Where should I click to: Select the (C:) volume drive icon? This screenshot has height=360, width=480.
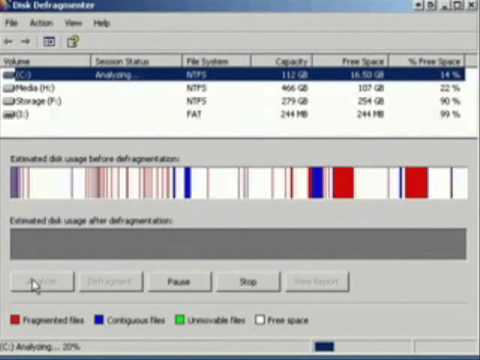coord(9,75)
